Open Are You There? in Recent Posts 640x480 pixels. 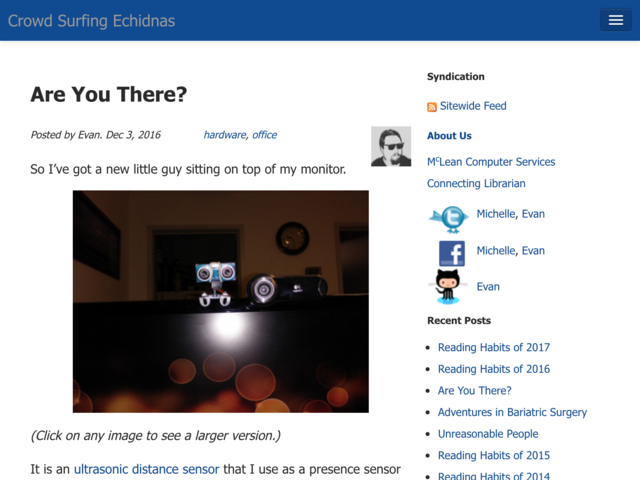pyautogui.click(x=475, y=391)
